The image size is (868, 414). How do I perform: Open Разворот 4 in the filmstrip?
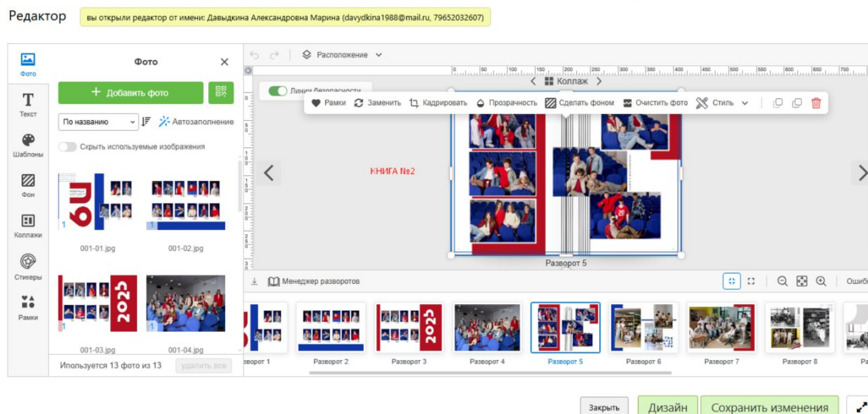click(x=487, y=328)
